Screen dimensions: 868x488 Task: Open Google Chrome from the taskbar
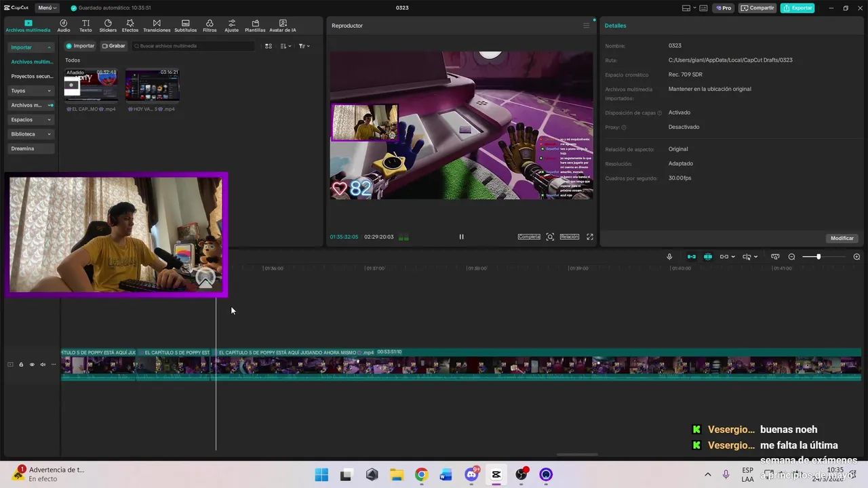coord(421,474)
